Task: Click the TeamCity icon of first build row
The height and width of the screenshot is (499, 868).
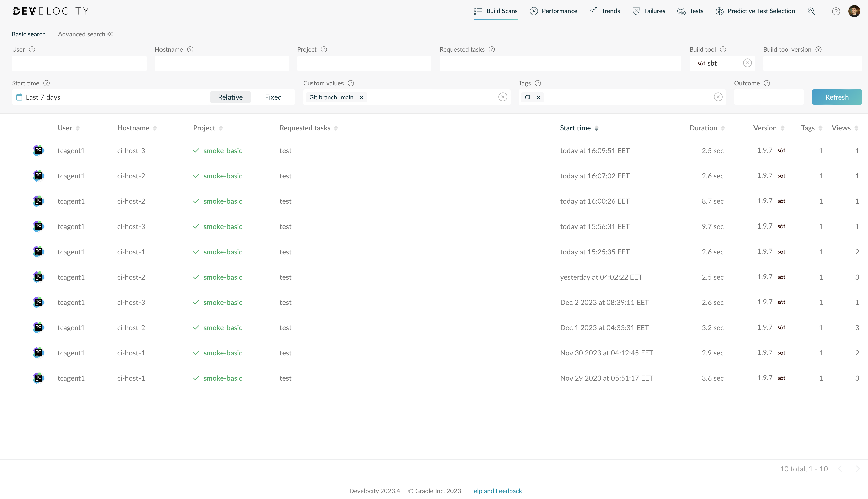Action: point(38,150)
